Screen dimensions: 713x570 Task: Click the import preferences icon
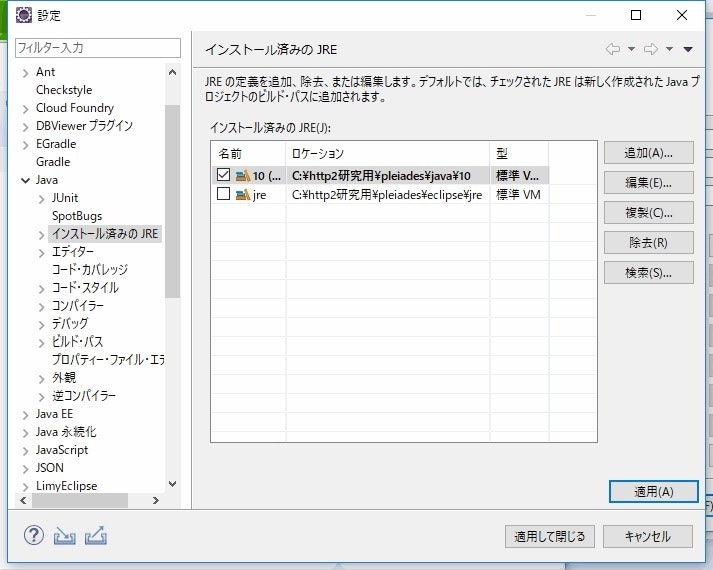65,536
